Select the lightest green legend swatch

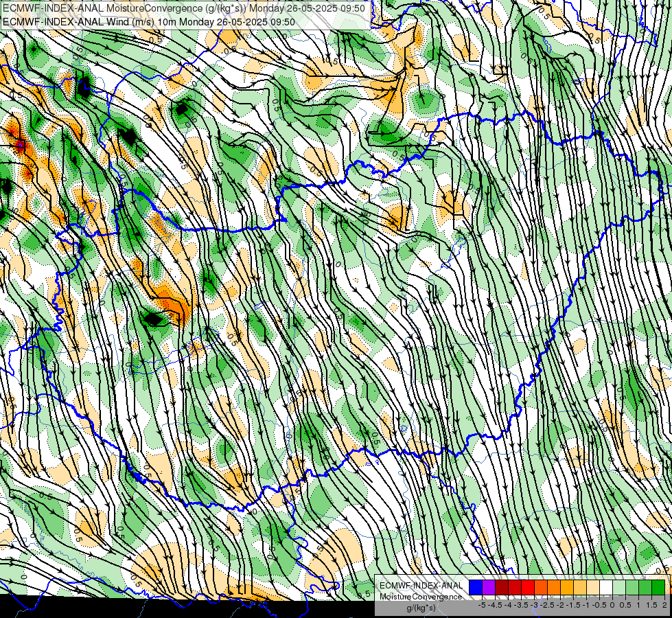click(619, 587)
